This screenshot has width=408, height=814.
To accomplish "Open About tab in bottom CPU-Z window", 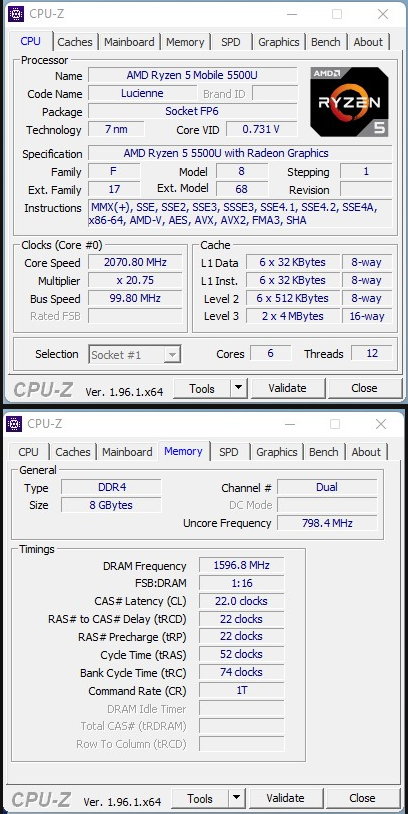I will click(x=366, y=452).
